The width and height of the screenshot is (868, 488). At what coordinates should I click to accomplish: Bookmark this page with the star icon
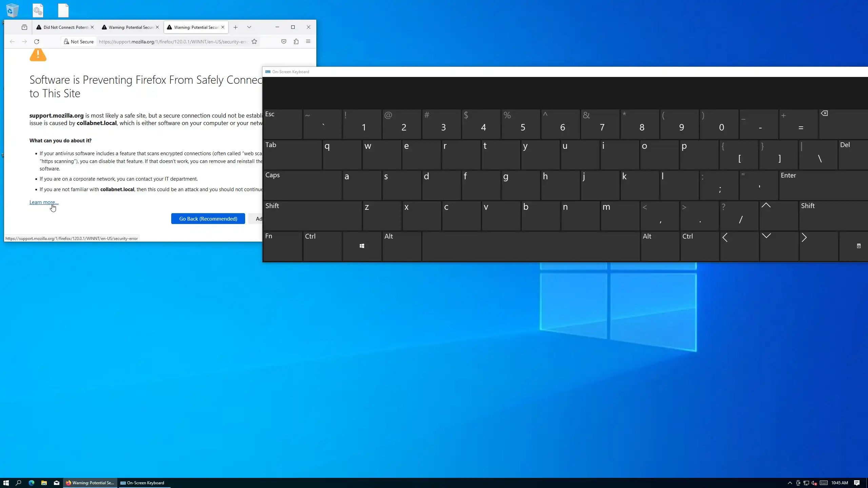click(x=254, y=42)
